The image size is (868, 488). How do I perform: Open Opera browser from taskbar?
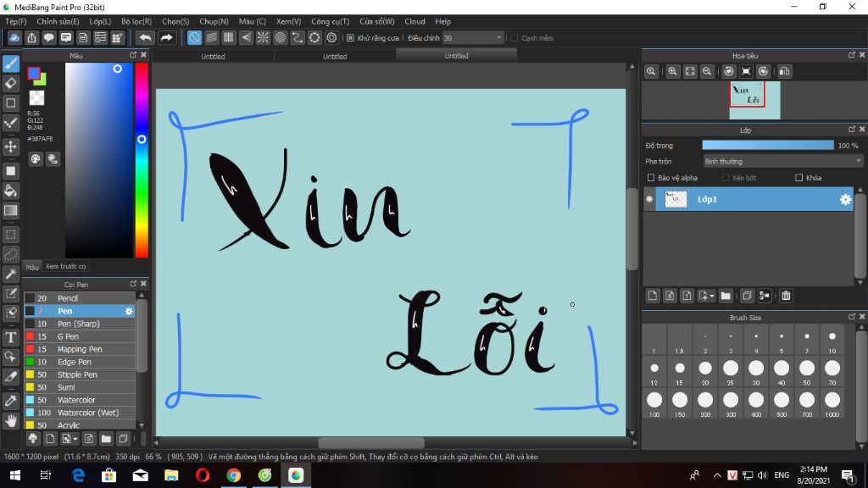(x=203, y=475)
